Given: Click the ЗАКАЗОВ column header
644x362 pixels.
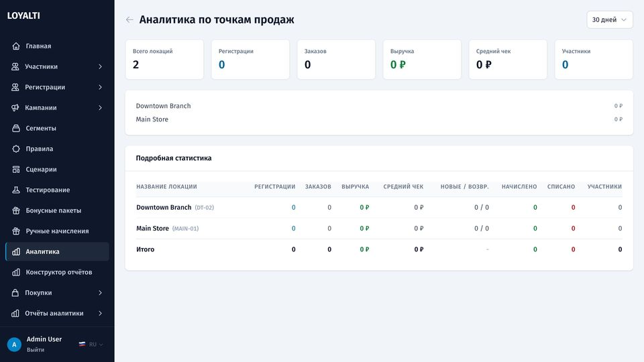Looking at the screenshot, I should [318, 186].
